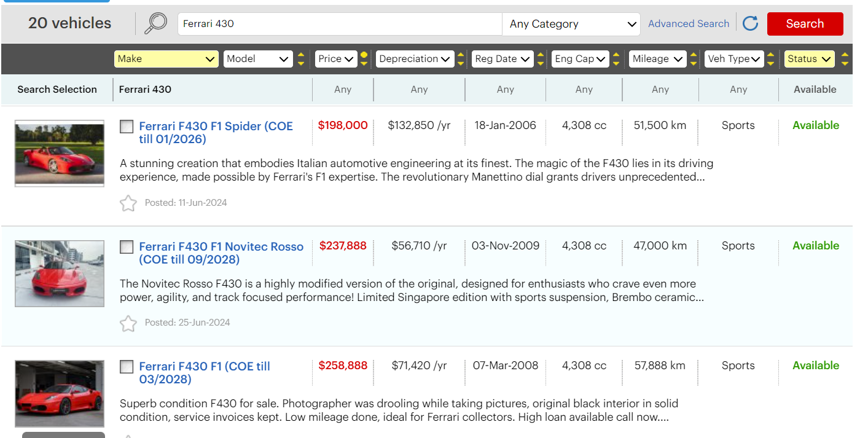The width and height of the screenshot is (868, 438).
Task: Sort ascending arrow next to Depreciation dropdown
Action: [x=461, y=55]
